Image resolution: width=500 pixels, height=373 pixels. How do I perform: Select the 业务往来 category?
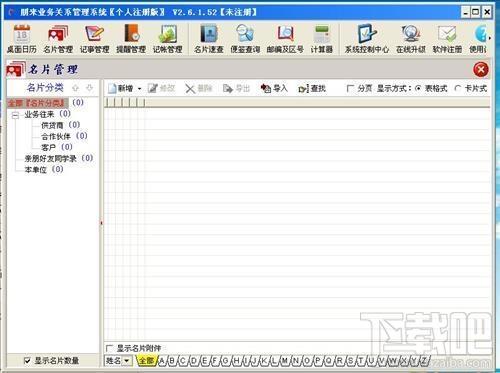[x=39, y=114]
